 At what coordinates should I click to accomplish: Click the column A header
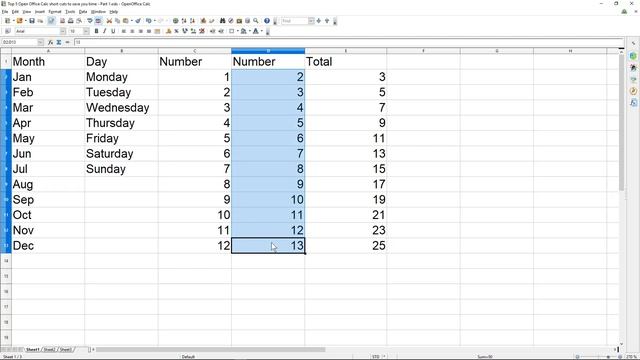coord(48,51)
